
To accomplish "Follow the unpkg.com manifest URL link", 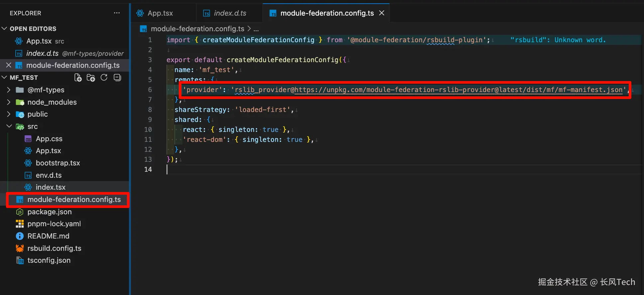I will coord(459,90).
